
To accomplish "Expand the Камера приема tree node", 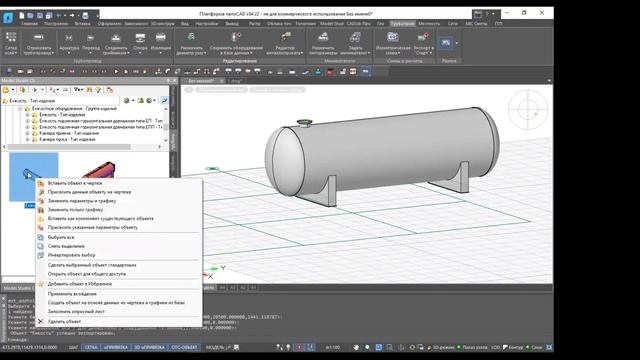I will [x=28, y=133].
